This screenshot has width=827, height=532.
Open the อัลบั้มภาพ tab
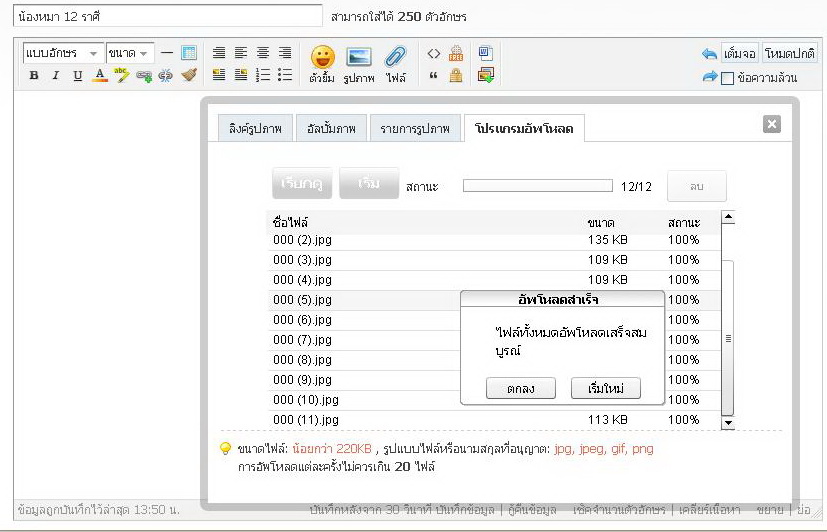pyautogui.click(x=331, y=128)
